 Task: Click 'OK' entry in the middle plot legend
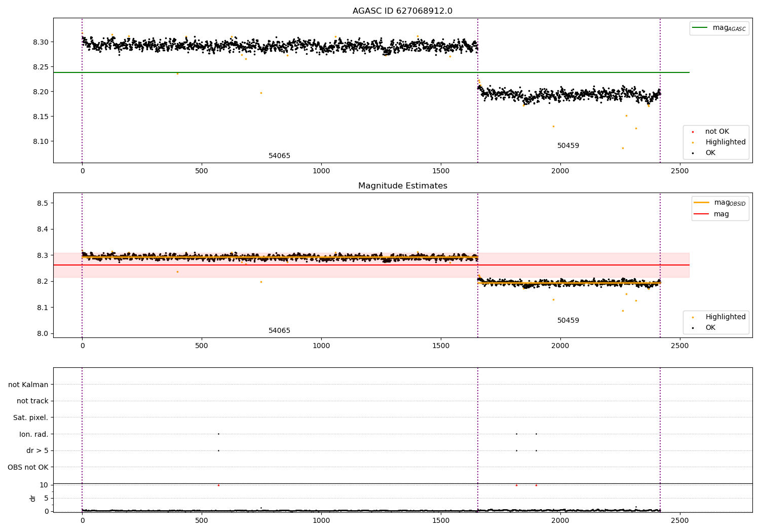[x=710, y=328]
